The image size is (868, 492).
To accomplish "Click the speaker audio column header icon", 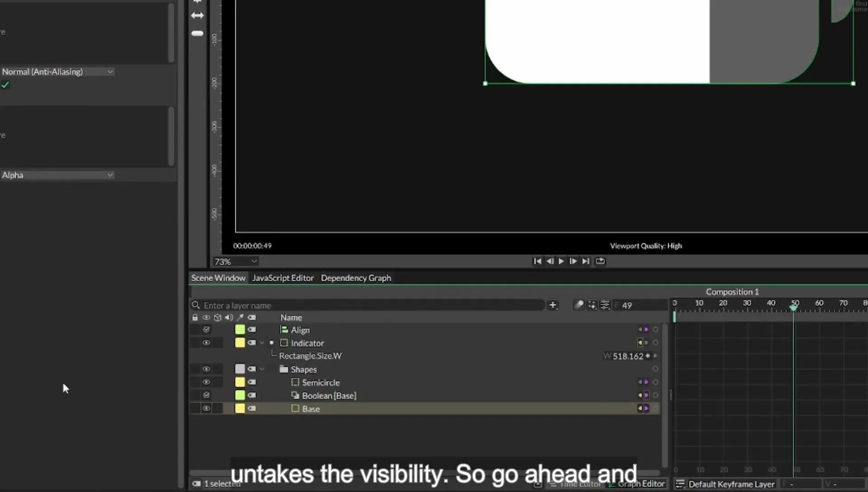I will coord(229,318).
